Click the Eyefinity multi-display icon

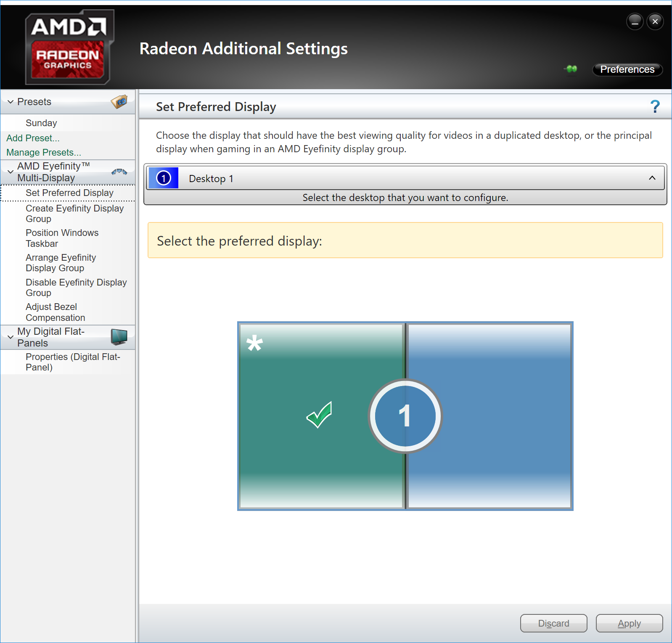(119, 172)
